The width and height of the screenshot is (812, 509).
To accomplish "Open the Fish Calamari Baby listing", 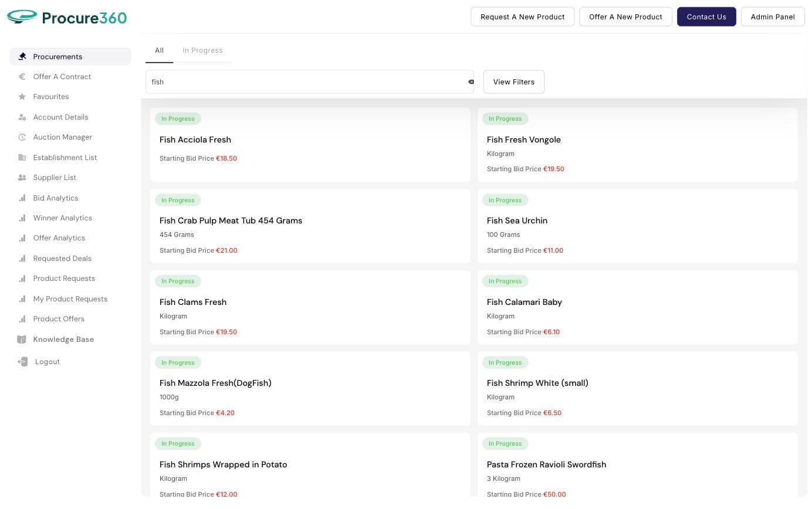I will click(638, 307).
